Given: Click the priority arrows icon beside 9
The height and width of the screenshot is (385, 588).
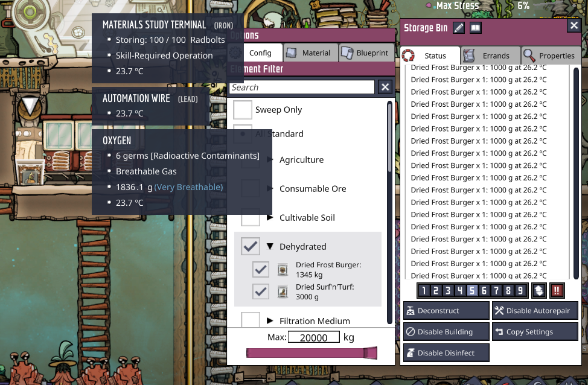Looking at the screenshot, I should pyautogui.click(x=539, y=290).
